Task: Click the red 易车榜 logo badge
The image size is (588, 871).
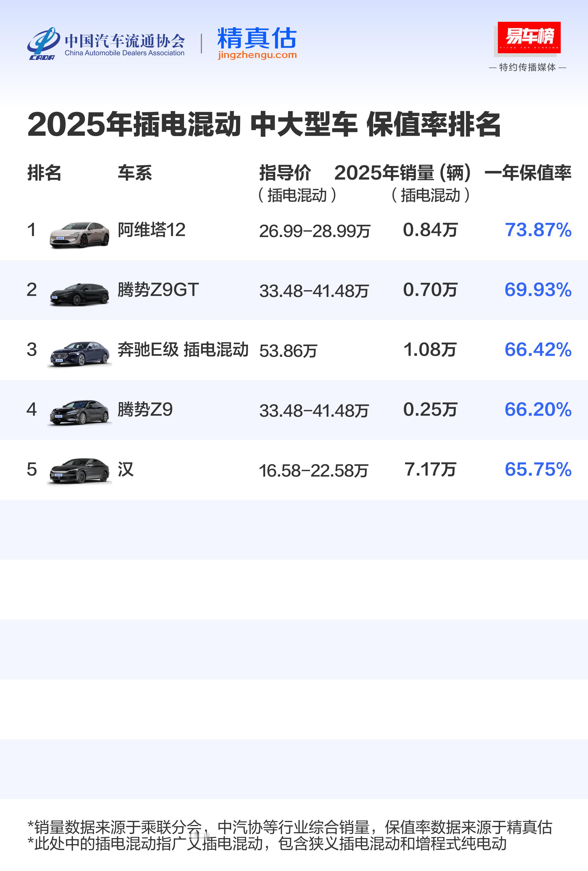Action: 529,38
